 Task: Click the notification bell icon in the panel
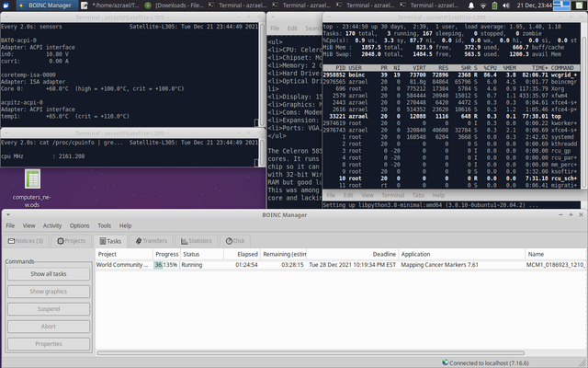471,6
